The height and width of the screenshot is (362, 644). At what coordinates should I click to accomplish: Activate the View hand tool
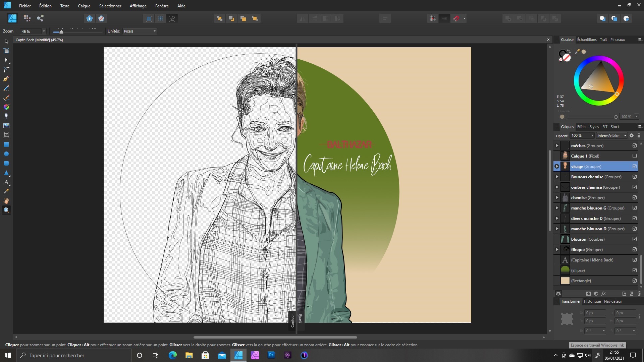6,201
